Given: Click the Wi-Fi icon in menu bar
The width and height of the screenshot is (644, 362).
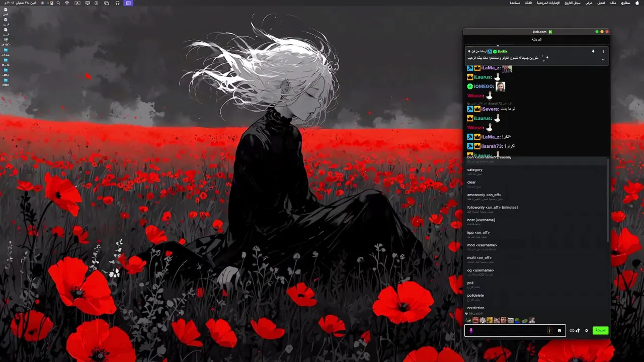Looking at the screenshot, I should (x=67, y=3).
